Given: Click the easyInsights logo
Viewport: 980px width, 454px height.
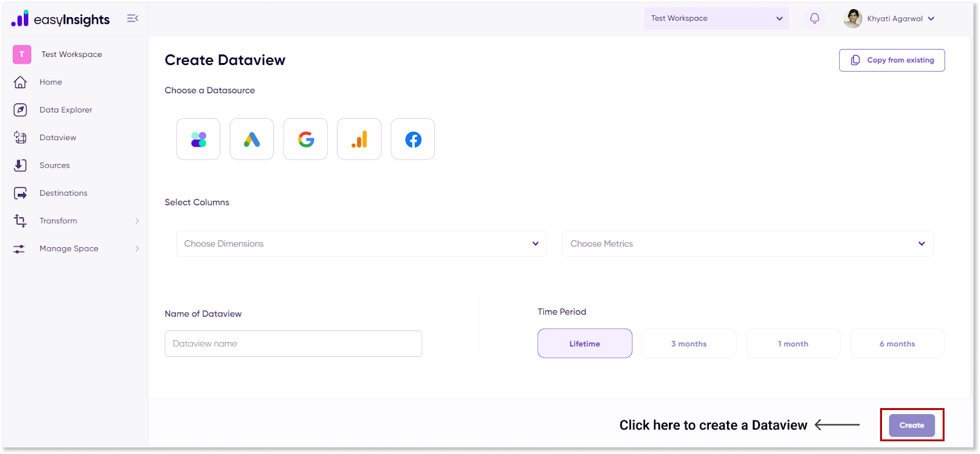Looking at the screenshot, I should (60, 19).
